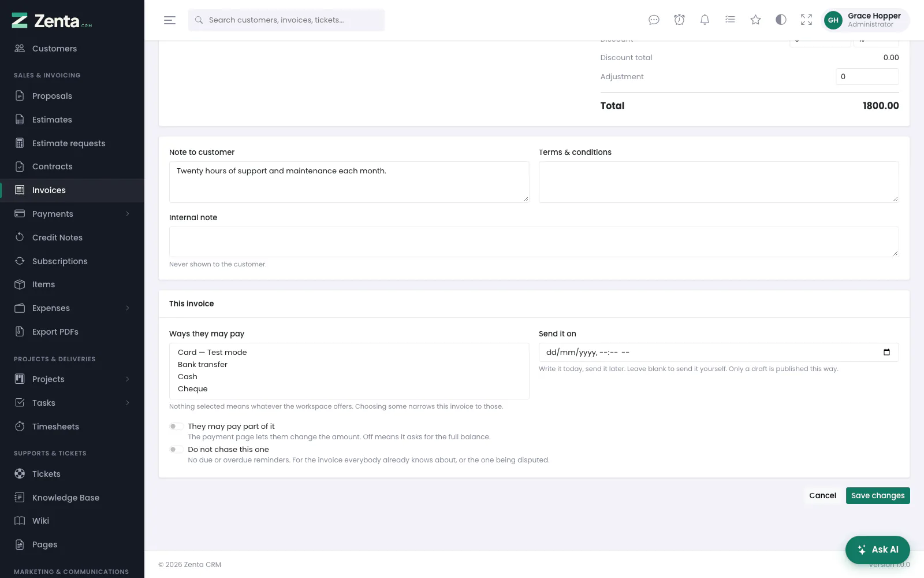Open the notifications bell icon
Image resolution: width=924 pixels, height=578 pixels.
click(705, 20)
